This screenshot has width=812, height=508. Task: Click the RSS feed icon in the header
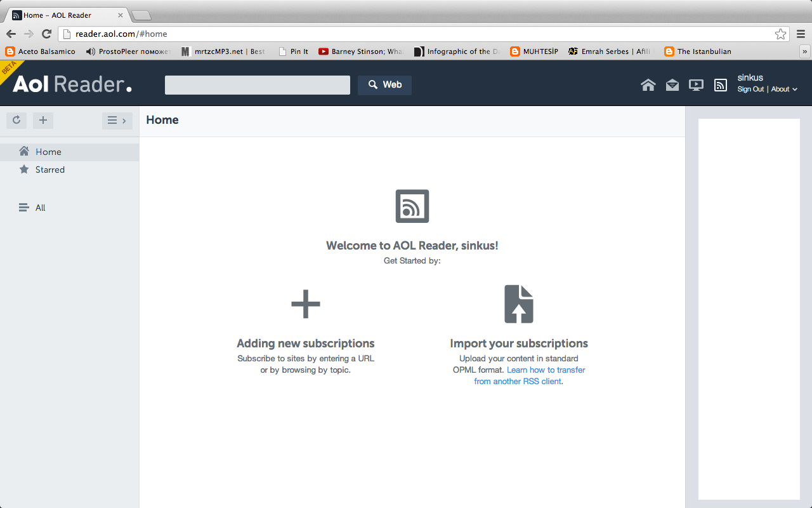point(720,85)
